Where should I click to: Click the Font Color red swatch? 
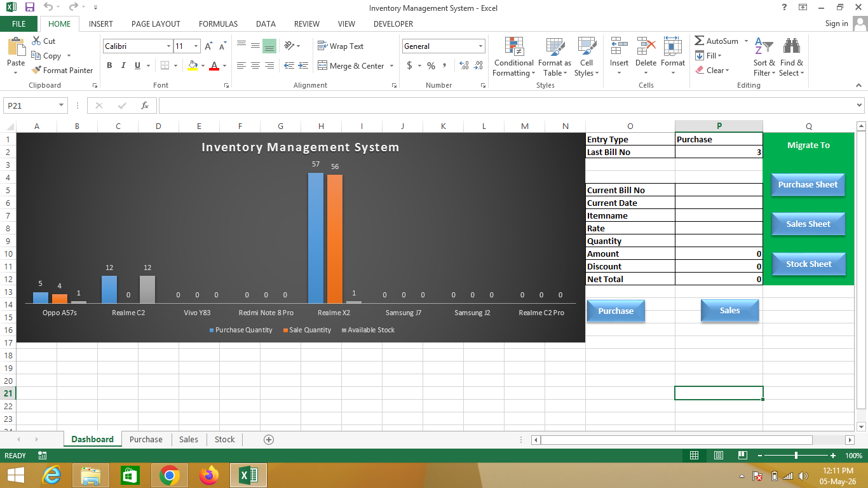coord(214,65)
